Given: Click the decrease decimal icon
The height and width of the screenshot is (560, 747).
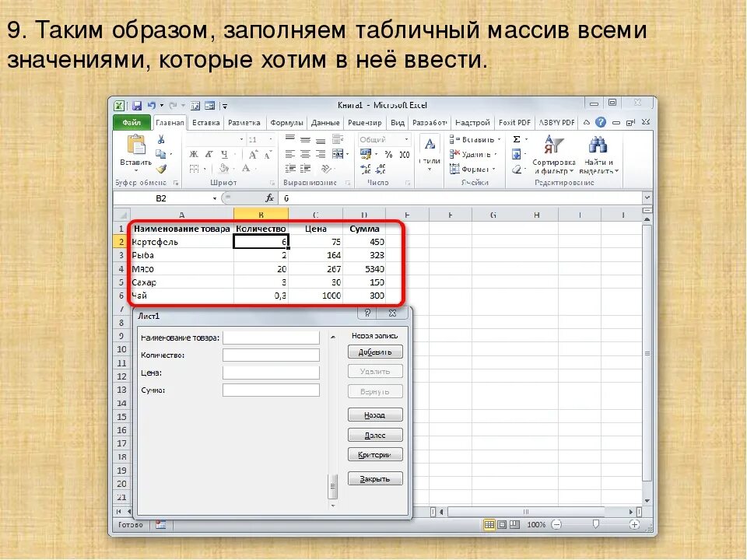Looking at the screenshot, I should pos(381,169).
